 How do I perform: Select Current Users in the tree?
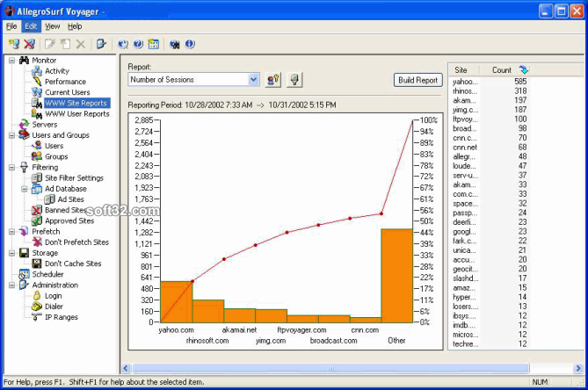(68, 92)
